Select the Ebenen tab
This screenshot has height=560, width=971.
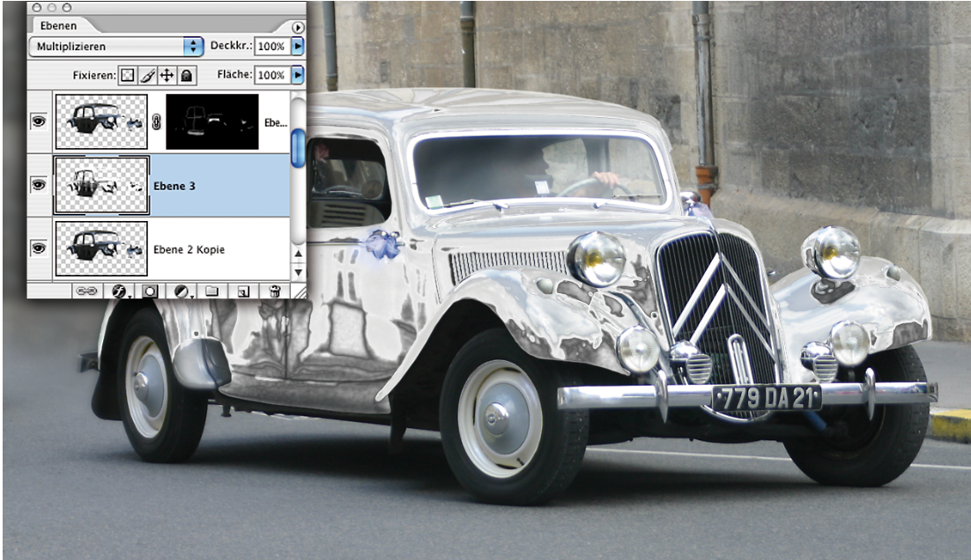coord(59,26)
